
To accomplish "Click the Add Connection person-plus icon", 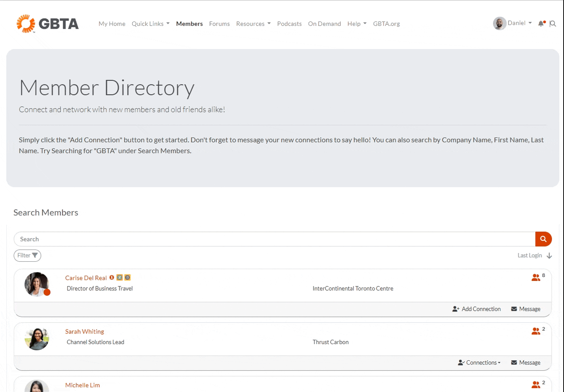I will (x=456, y=309).
